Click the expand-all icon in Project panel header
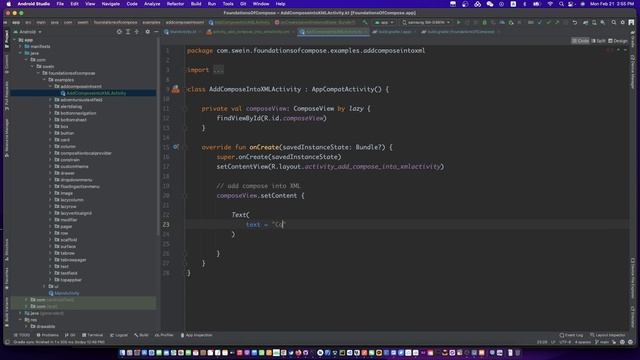640x360 pixels. click(128, 31)
